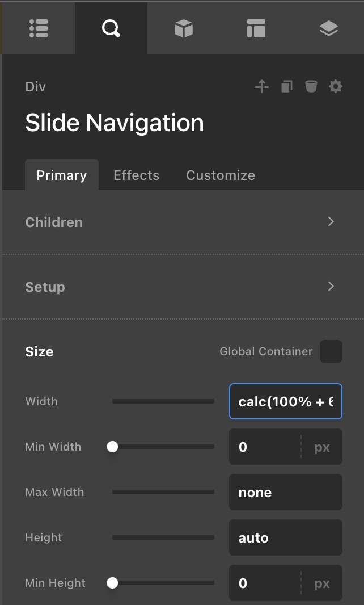Screen dimensions: 364x605
Task: Click the go-to-parent arrow icon
Action: (x=261, y=87)
